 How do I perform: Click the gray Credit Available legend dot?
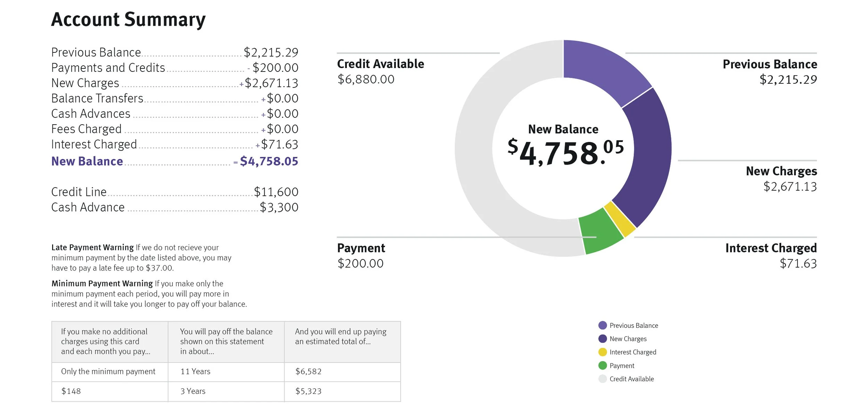coord(602,379)
